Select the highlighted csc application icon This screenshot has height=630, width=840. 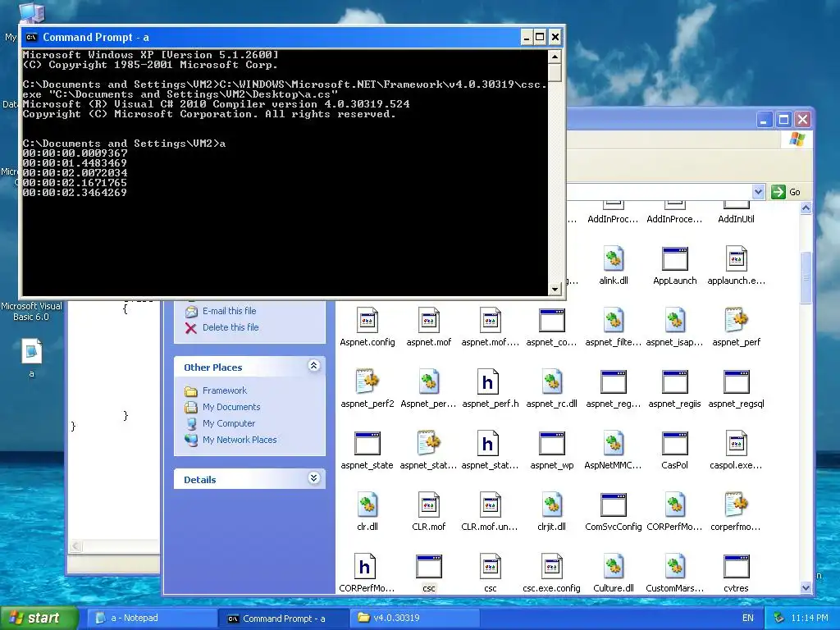coord(428,567)
